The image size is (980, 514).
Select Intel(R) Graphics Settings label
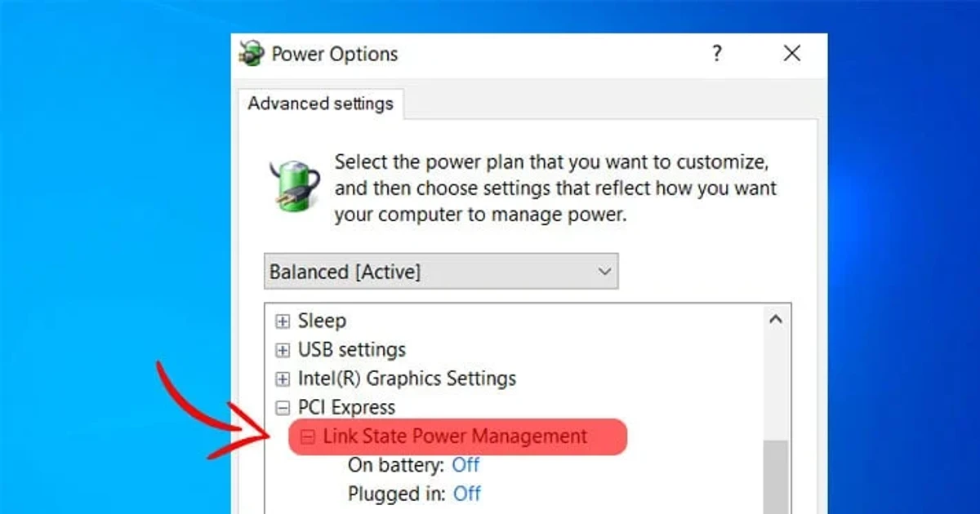click(407, 379)
